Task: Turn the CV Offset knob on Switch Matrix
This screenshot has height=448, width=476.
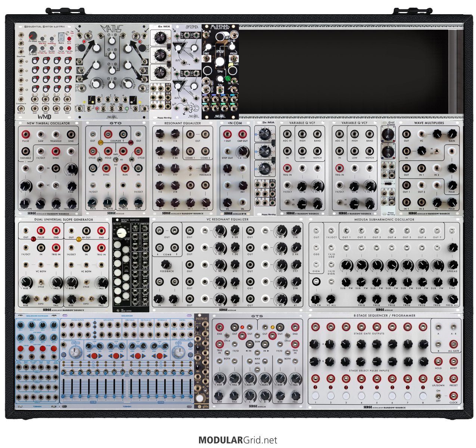Action: [x=33, y=35]
